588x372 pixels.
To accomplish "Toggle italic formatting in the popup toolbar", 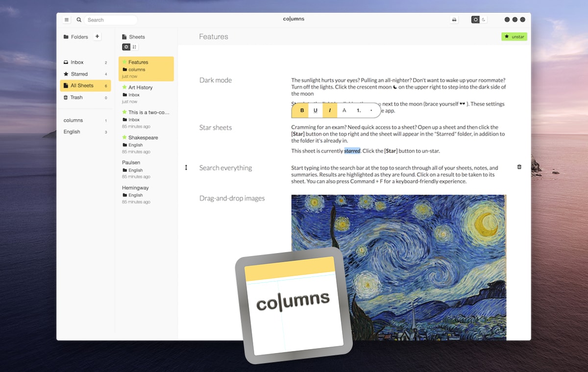I will pyautogui.click(x=330, y=111).
